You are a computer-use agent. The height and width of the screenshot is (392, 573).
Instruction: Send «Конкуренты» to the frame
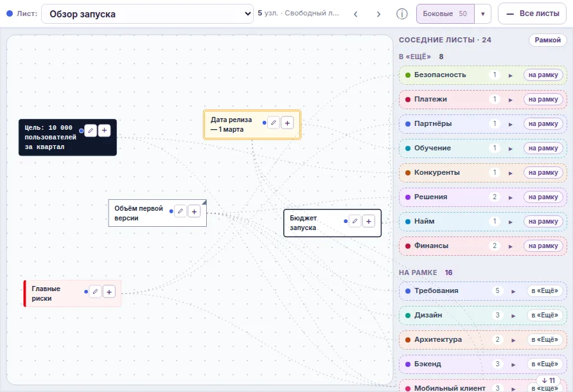pos(543,173)
